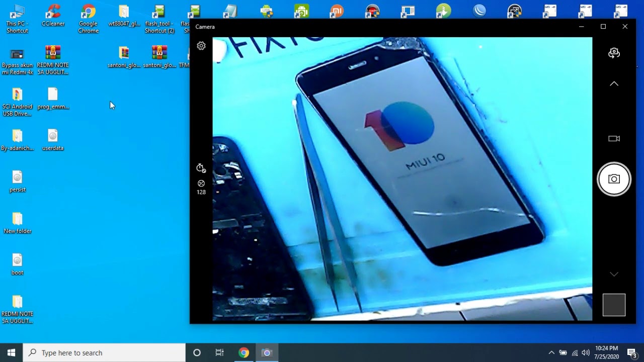Open the Windows Start menu
Image resolution: width=644 pixels, height=362 pixels.
(12, 352)
